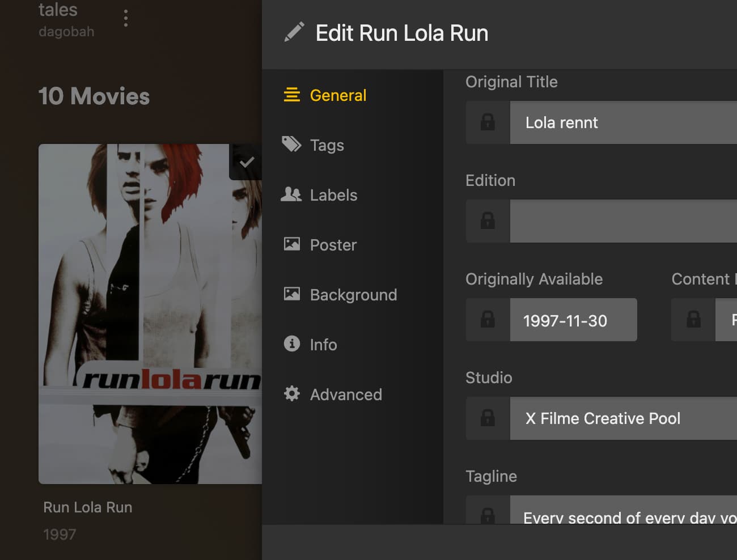Screen dimensions: 737x560
Task: Click the checkmark on the Run Lola Run poster
Action: coord(246,163)
